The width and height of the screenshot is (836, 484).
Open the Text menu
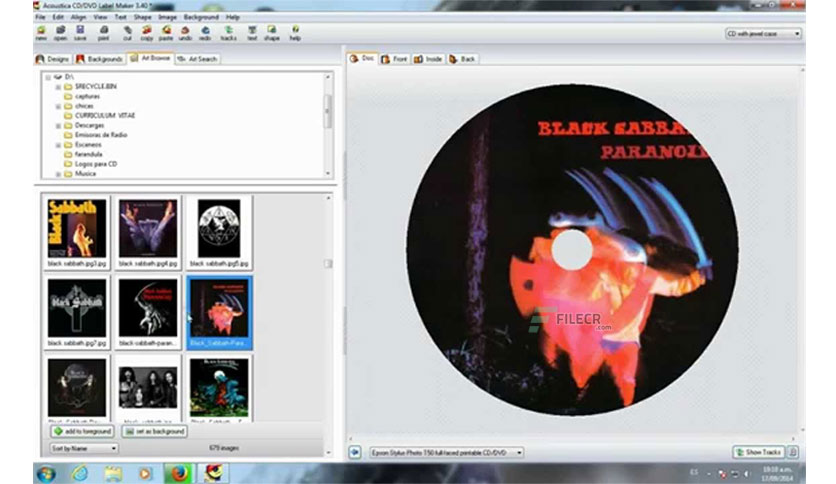tap(120, 17)
